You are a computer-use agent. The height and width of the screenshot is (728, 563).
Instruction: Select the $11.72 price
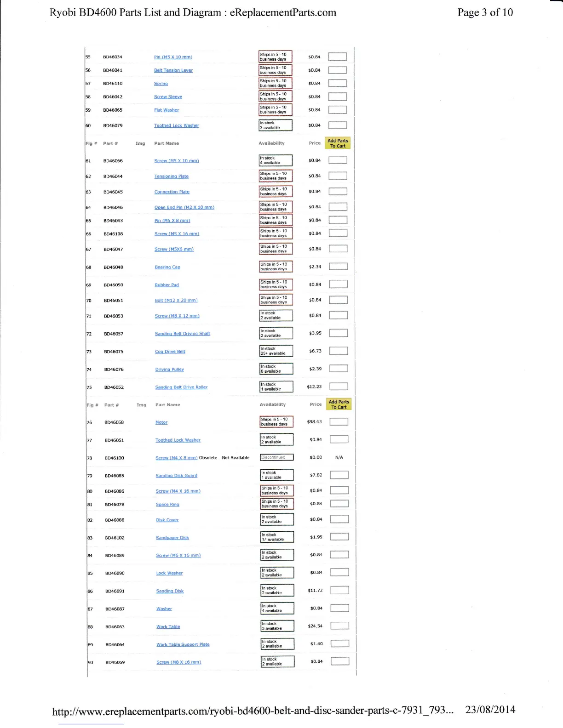pyautogui.click(x=315, y=591)
